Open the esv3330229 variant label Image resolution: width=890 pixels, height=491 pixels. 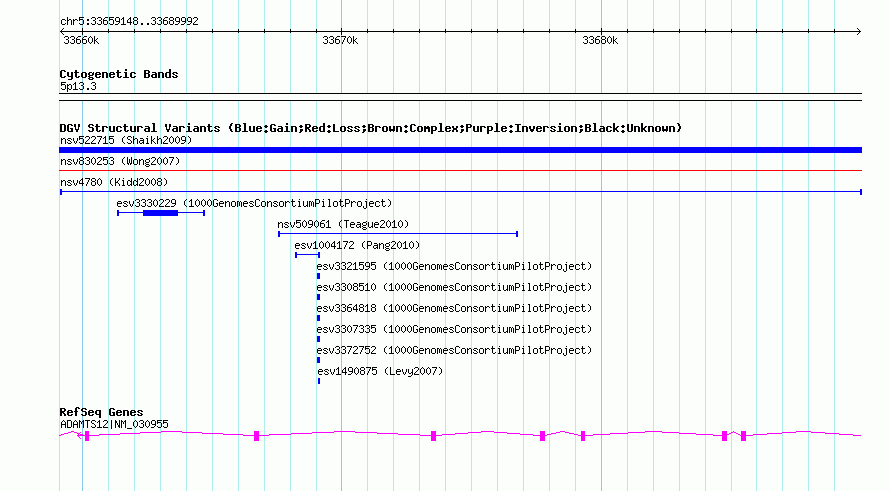(254, 203)
